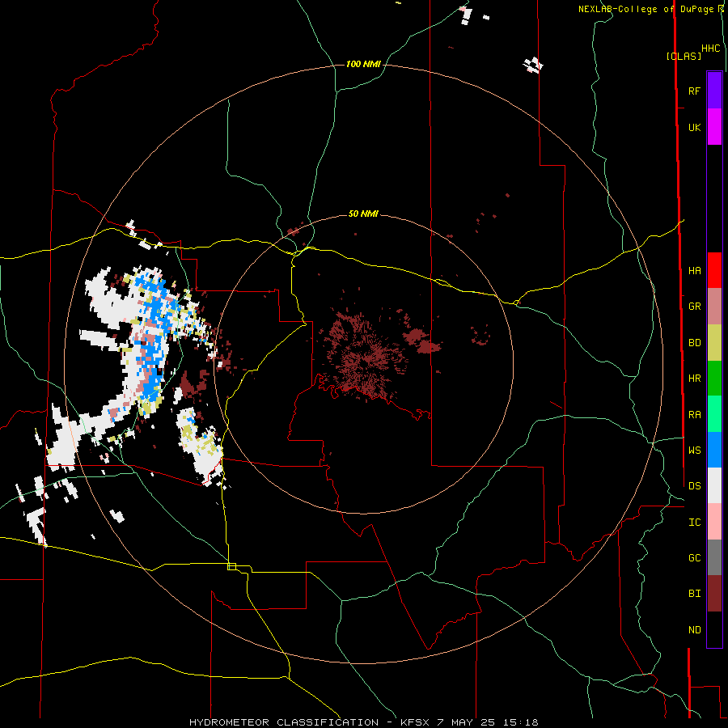Click the 100 NMI range ring label
Viewport: 728px width, 728px height.
tap(363, 64)
